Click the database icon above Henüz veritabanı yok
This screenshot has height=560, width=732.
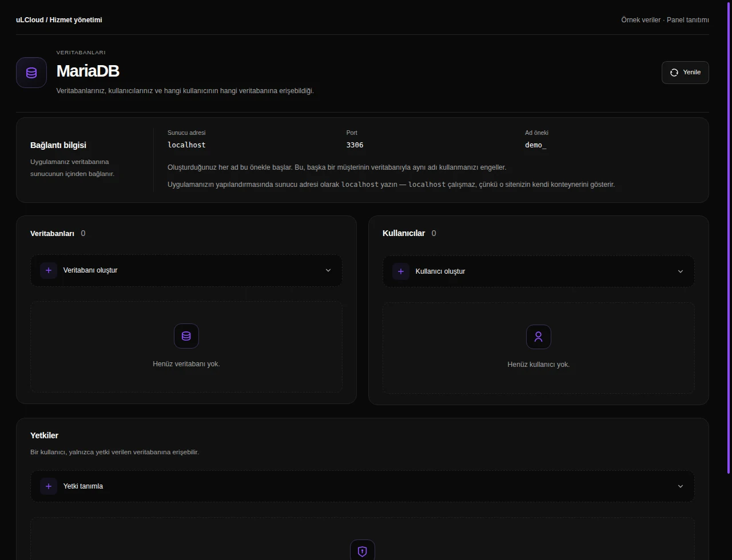tap(186, 336)
